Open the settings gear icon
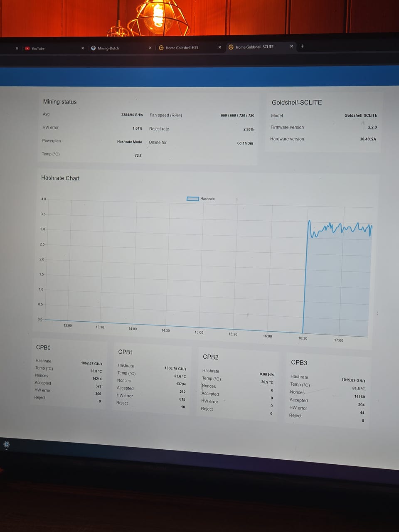 [x=7, y=445]
